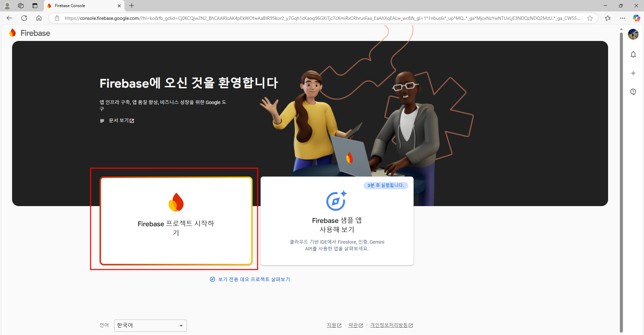
Task: Toggle vertical tabs icon
Action: [35, 6]
